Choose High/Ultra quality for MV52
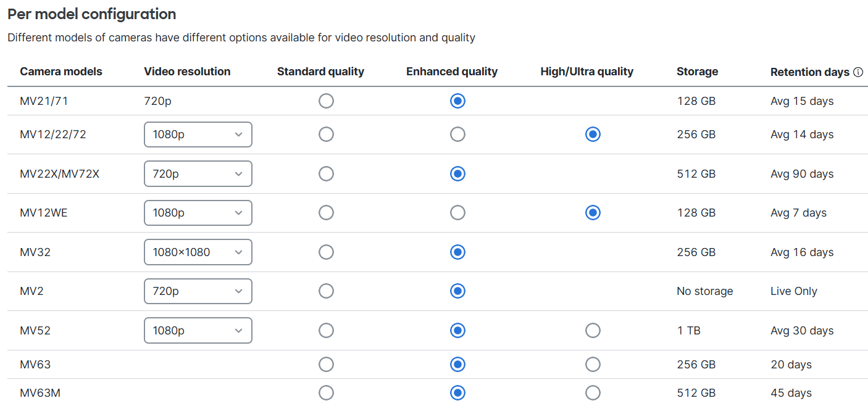 tap(593, 331)
